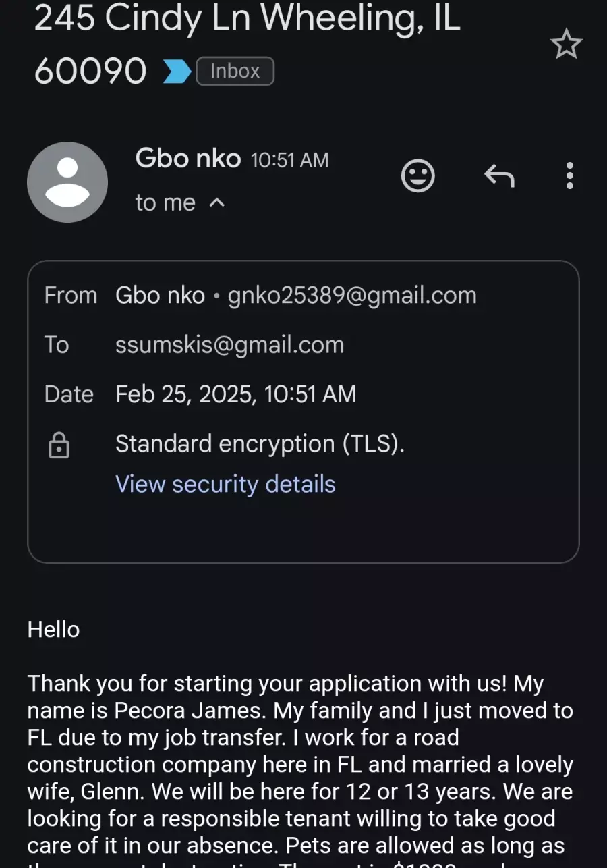Viewport: 607px width, 868px height.
Task: Tap the Standard encryption (TLS) text
Action: [x=260, y=444]
